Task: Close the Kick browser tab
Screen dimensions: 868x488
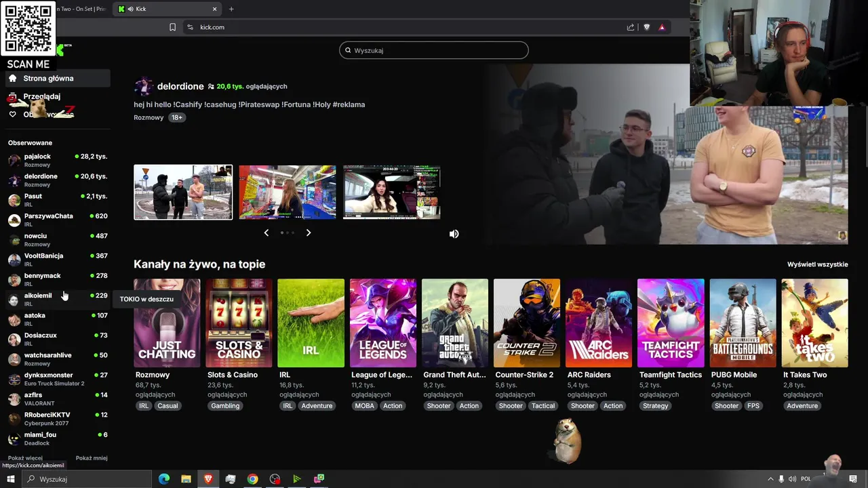Action: [215, 9]
